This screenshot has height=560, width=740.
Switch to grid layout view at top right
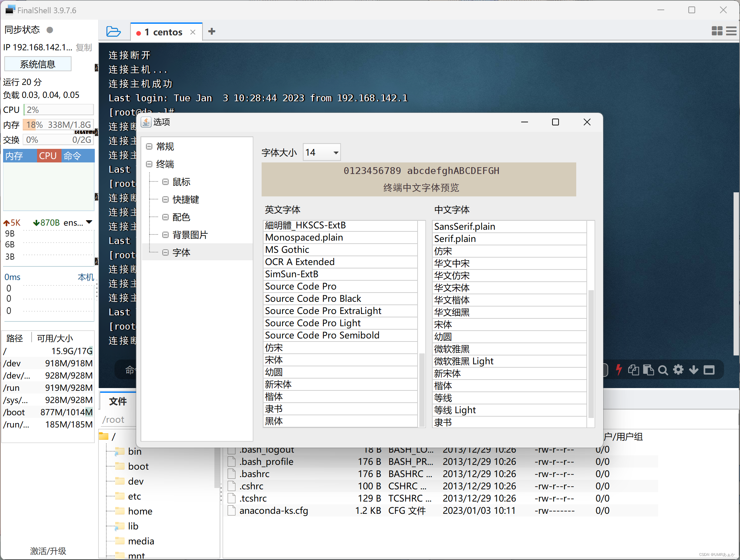717,31
